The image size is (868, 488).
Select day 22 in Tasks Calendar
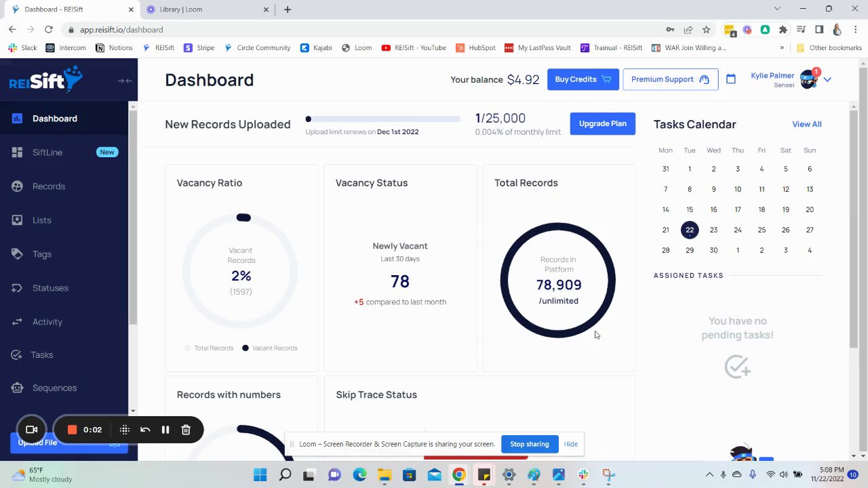coord(689,230)
